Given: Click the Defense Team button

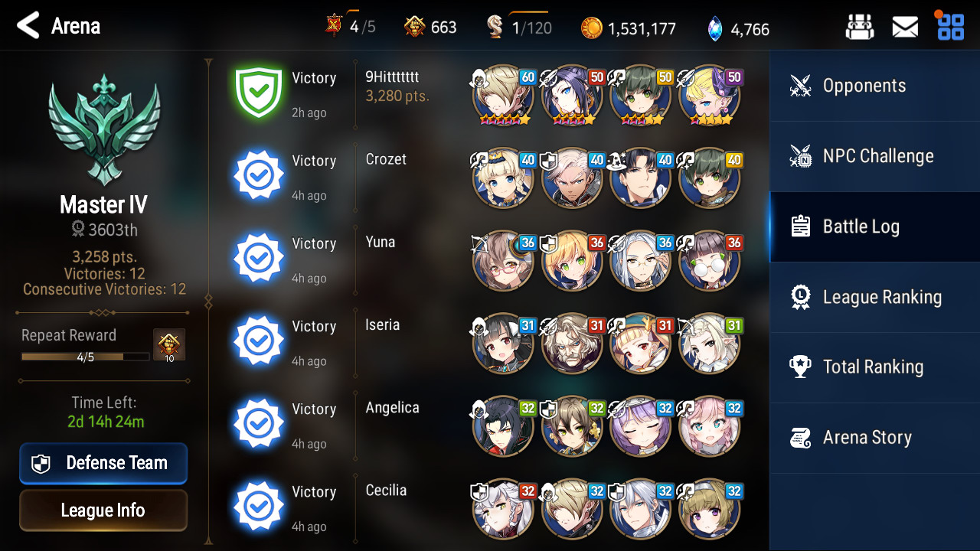Looking at the screenshot, I should coord(103,463).
